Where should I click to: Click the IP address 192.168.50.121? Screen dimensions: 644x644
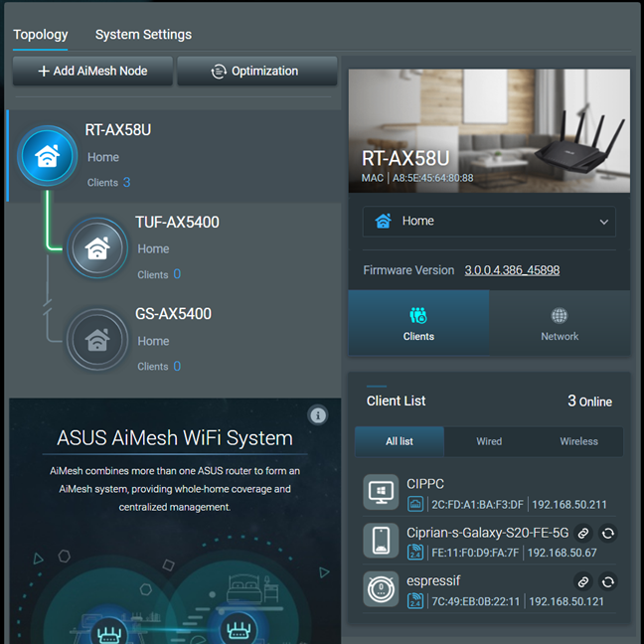pyautogui.click(x=566, y=601)
